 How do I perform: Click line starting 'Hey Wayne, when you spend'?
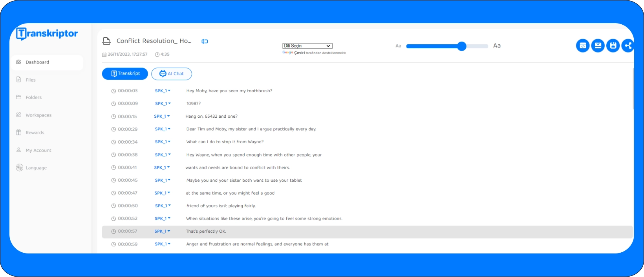(254, 155)
